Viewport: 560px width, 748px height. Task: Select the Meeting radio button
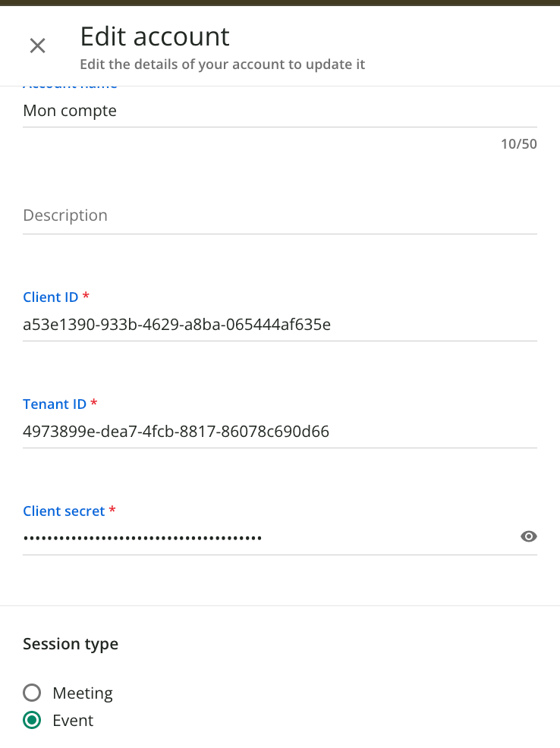pos(32,693)
